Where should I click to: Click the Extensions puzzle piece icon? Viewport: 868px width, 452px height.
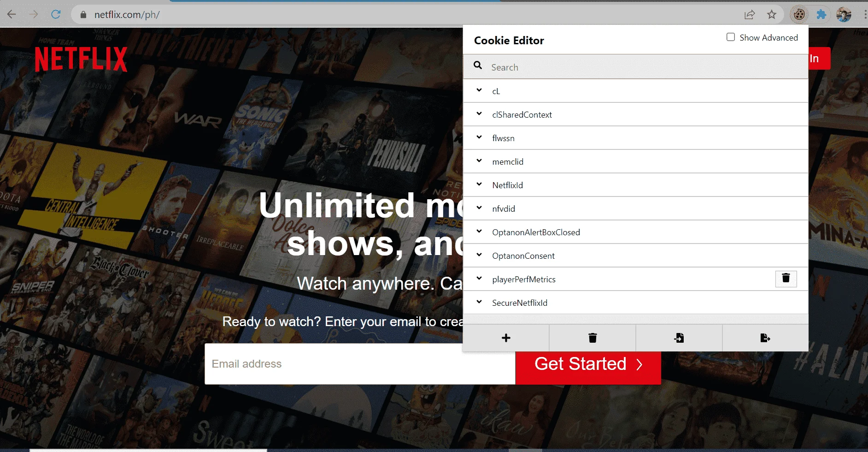point(821,15)
